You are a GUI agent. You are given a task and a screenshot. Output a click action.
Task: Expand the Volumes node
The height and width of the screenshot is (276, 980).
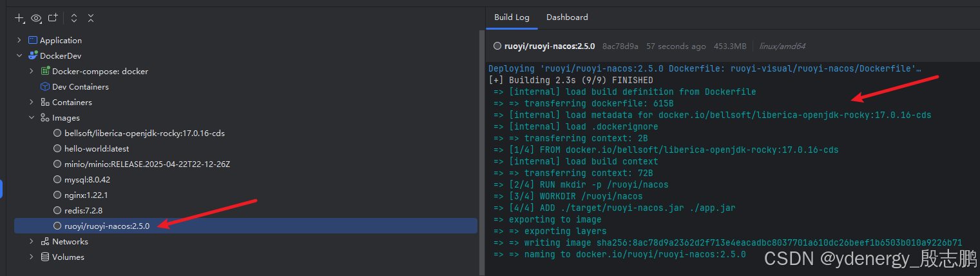[x=32, y=257]
